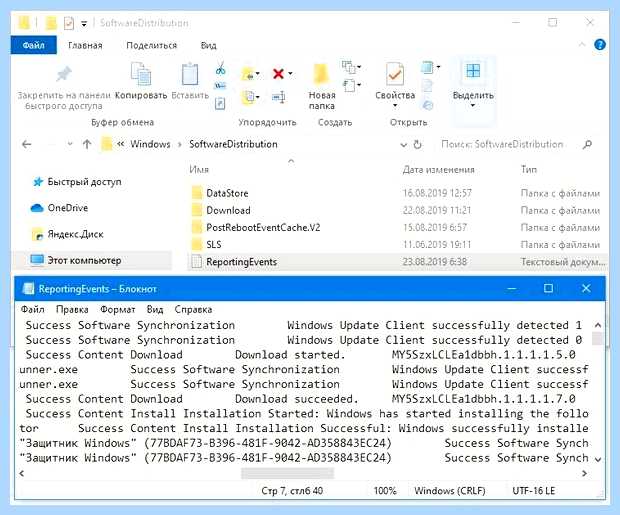Click the Cut scissors icon
620x515 pixels.
[220, 69]
